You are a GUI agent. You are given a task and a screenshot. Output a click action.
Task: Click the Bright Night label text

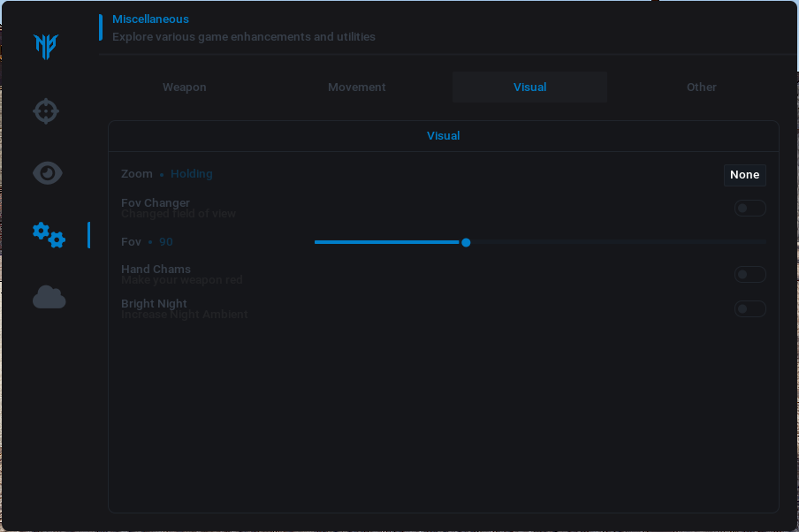coord(154,303)
